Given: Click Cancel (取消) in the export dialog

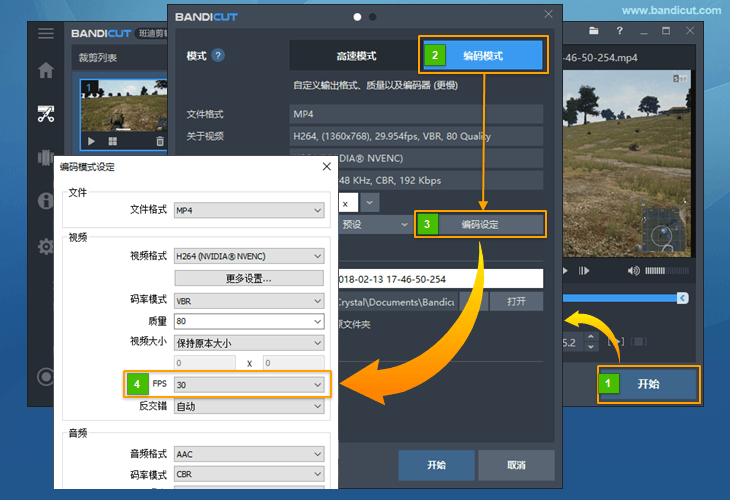Looking at the screenshot, I should point(516,465).
